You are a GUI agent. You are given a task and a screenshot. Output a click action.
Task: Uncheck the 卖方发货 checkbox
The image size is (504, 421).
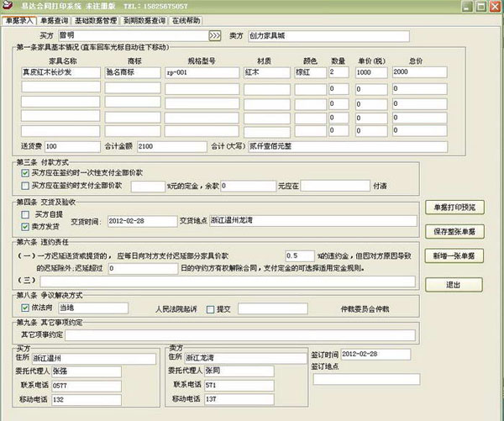(25, 226)
